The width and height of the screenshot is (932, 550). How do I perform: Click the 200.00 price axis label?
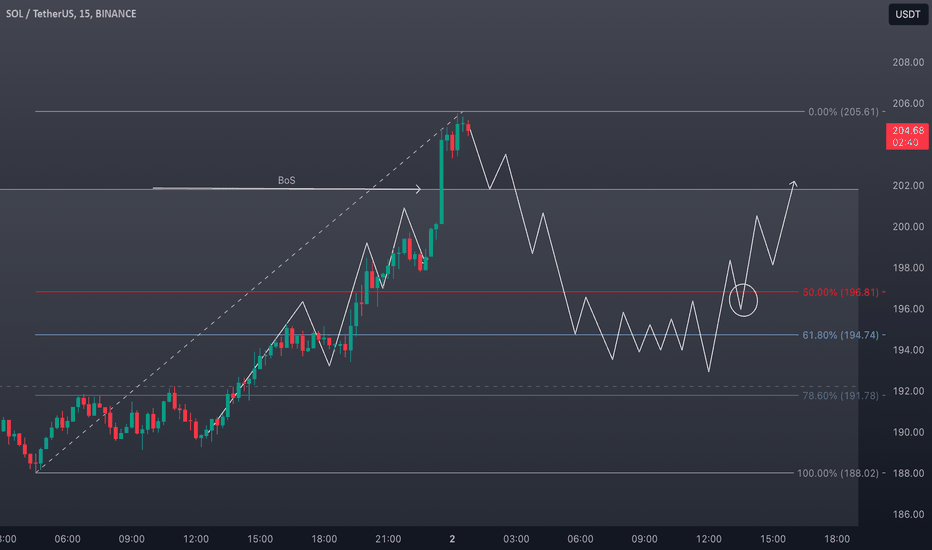coord(908,227)
